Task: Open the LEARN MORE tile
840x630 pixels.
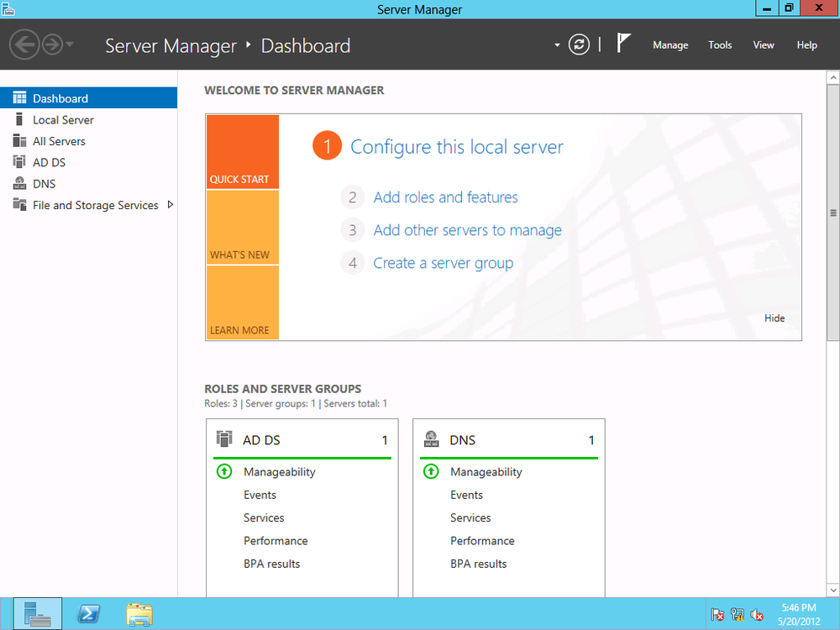Action: [x=242, y=302]
